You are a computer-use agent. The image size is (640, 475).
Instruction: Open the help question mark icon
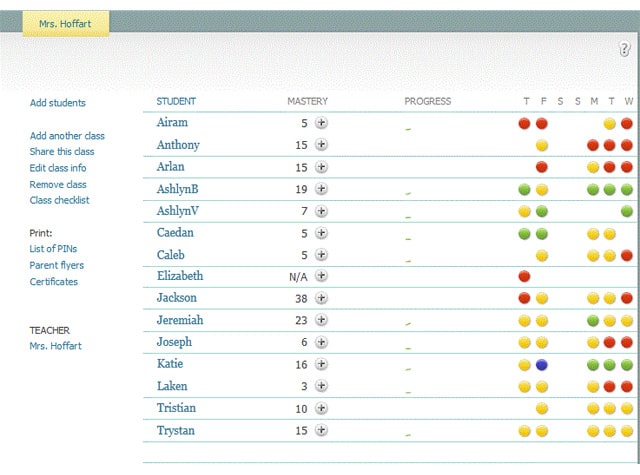[x=624, y=49]
